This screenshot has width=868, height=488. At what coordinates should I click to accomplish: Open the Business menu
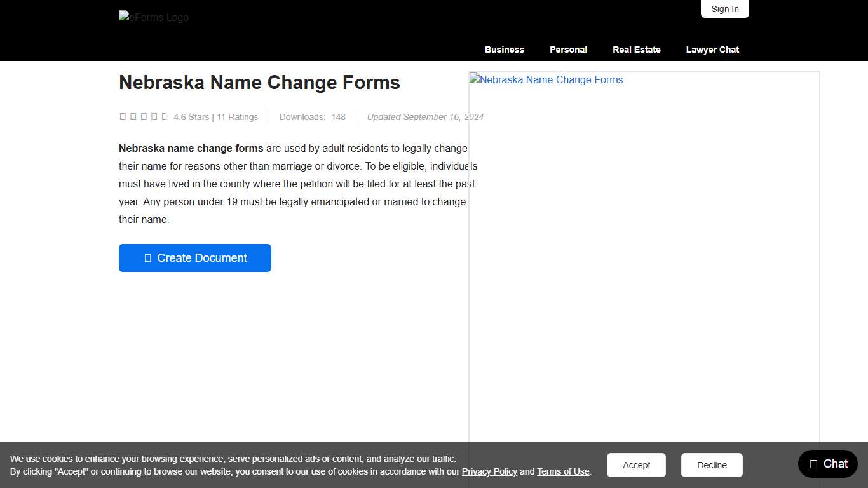[504, 50]
